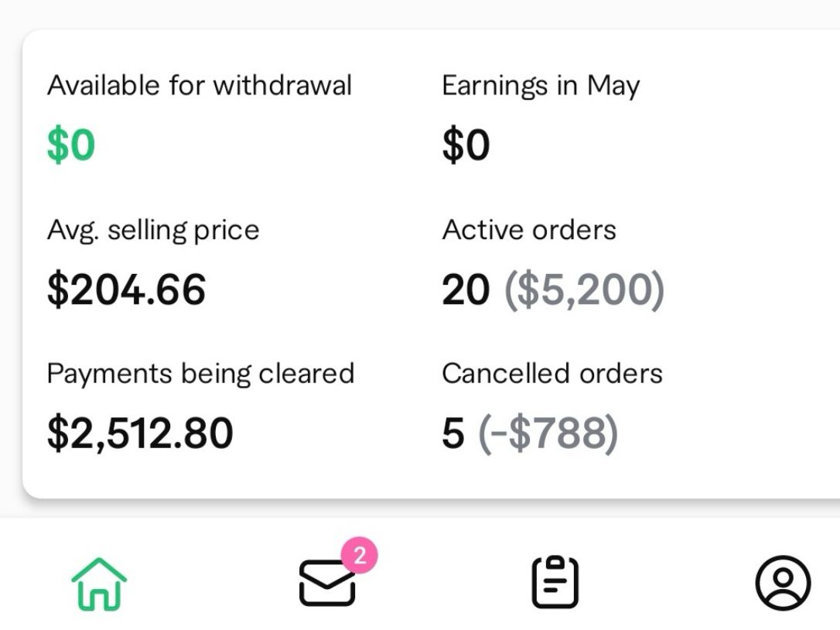Open the 'Active orders' label
The image size is (840, 630).
529,230
